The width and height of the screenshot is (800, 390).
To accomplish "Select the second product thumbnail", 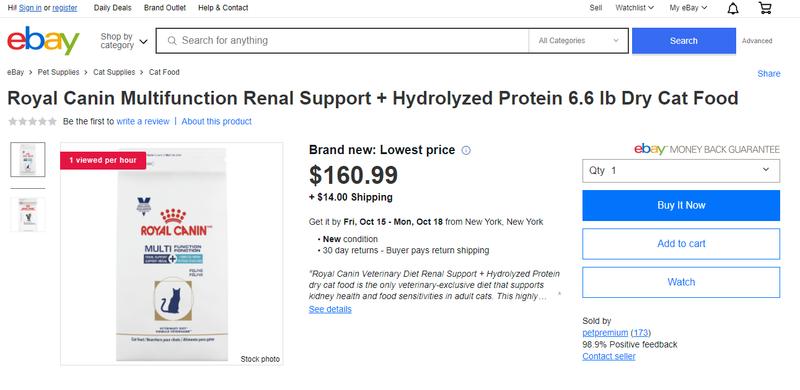I will (28, 214).
